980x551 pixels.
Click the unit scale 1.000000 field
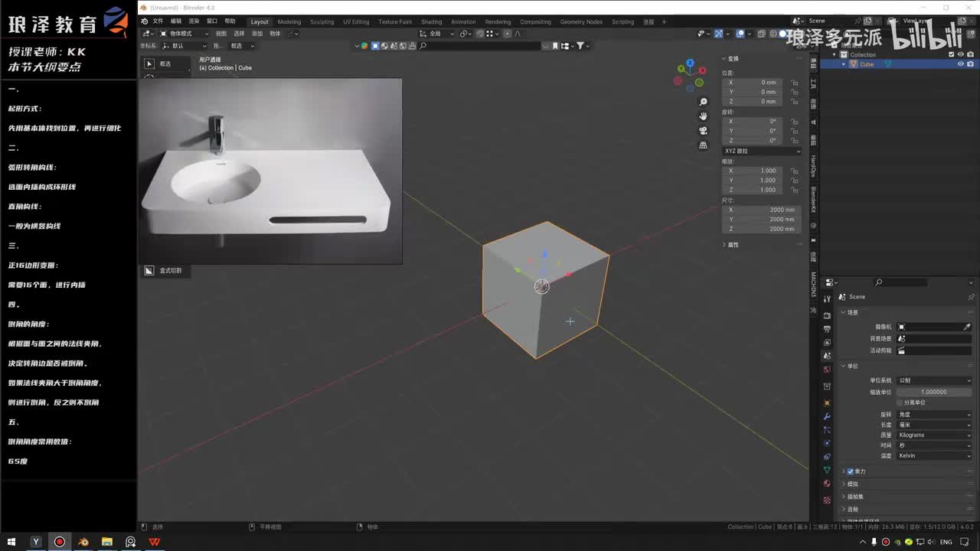pyautogui.click(x=934, y=392)
